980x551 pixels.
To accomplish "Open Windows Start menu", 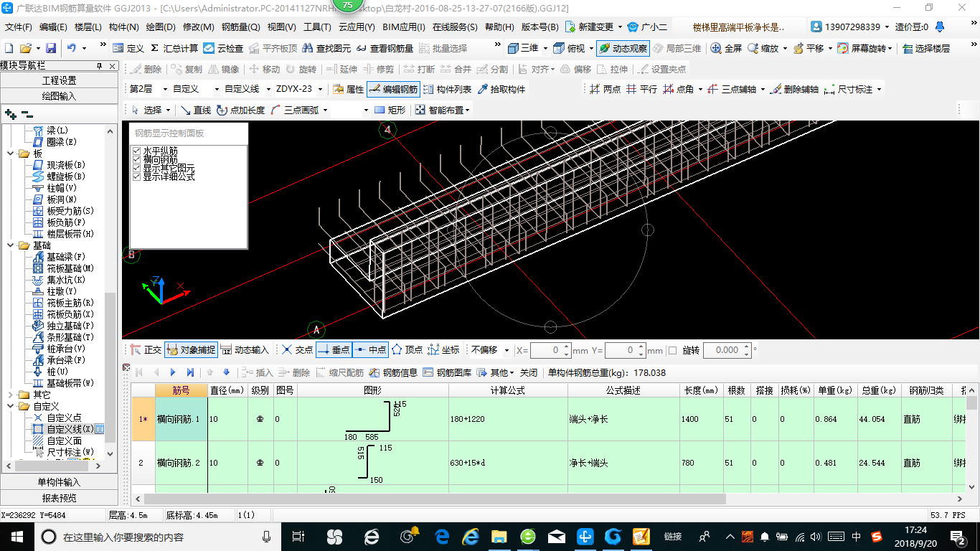I will click(x=17, y=536).
